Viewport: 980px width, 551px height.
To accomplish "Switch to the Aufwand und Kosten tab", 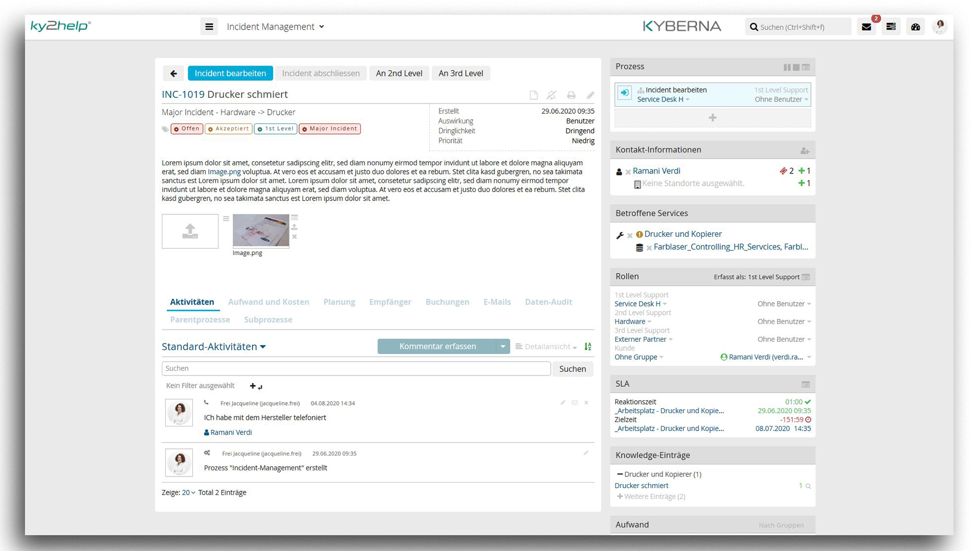I will click(268, 302).
